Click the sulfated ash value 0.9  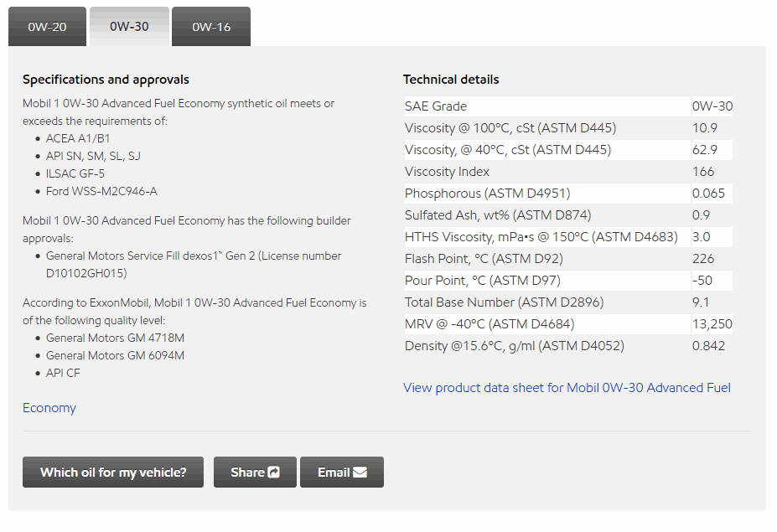pyautogui.click(x=702, y=215)
